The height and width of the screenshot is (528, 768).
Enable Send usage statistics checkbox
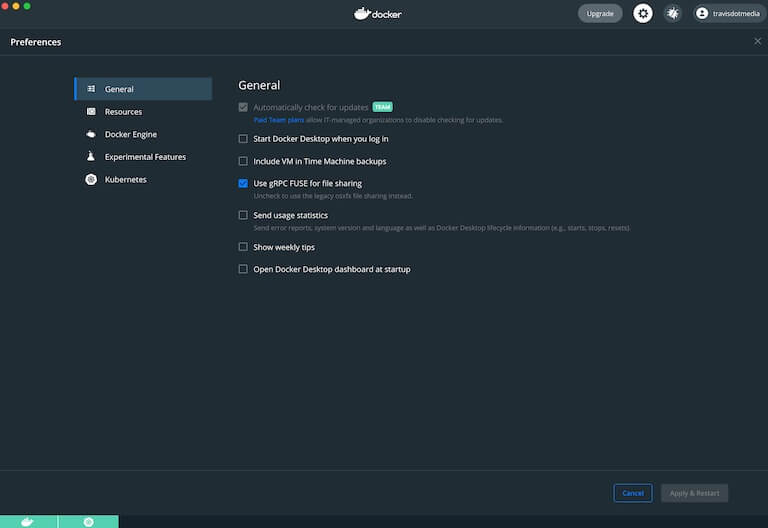243,215
